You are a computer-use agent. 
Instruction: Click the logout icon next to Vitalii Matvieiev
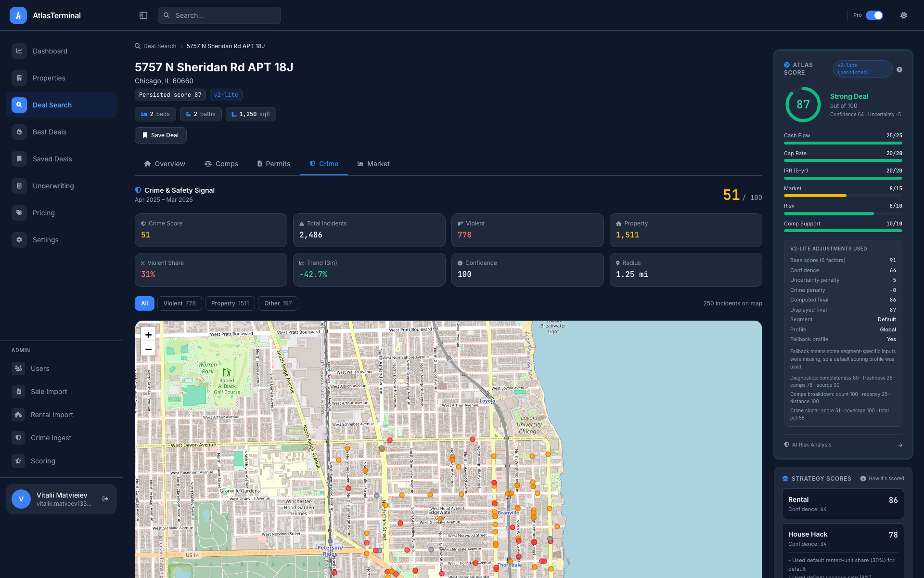coord(105,499)
